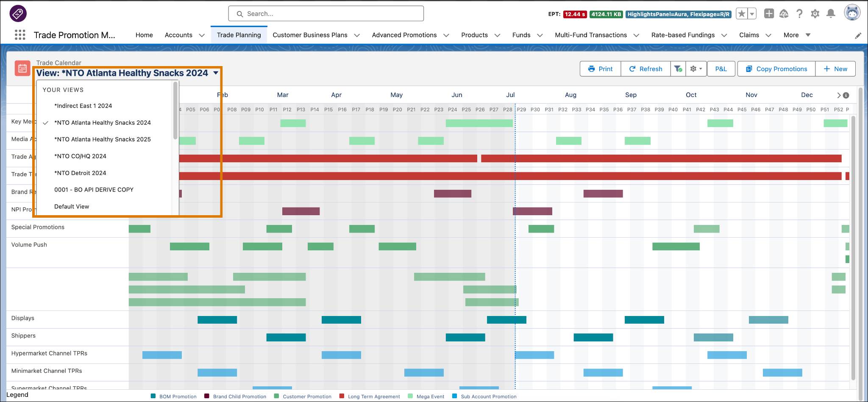Click the P29 period header
This screenshot has height=402, width=868.
coord(521,109)
